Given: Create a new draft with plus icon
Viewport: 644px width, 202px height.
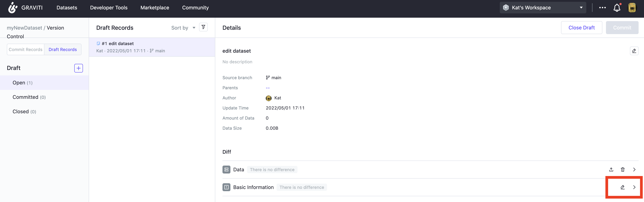Looking at the screenshot, I should [78, 68].
